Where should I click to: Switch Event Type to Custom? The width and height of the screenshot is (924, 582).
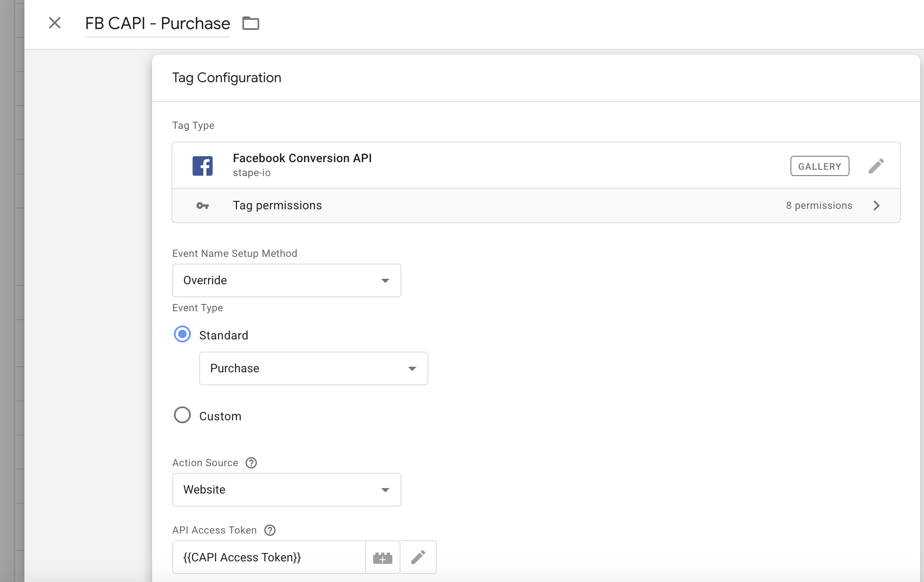click(x=182, y=415)
